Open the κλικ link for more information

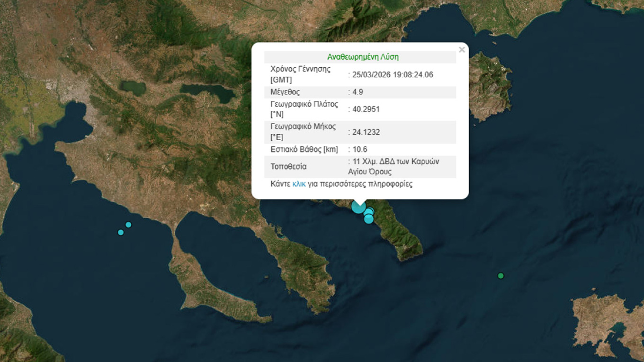click(x=298, y=183)
